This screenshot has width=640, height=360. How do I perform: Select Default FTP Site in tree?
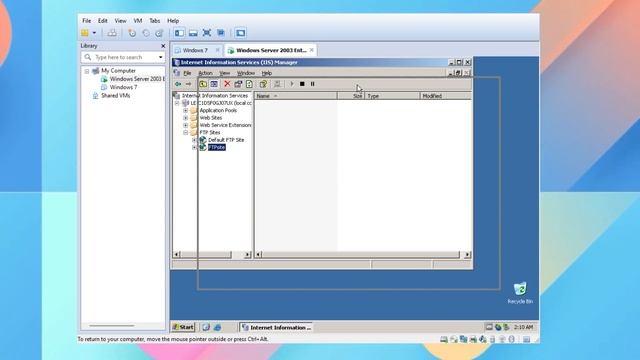pos(226,140)
